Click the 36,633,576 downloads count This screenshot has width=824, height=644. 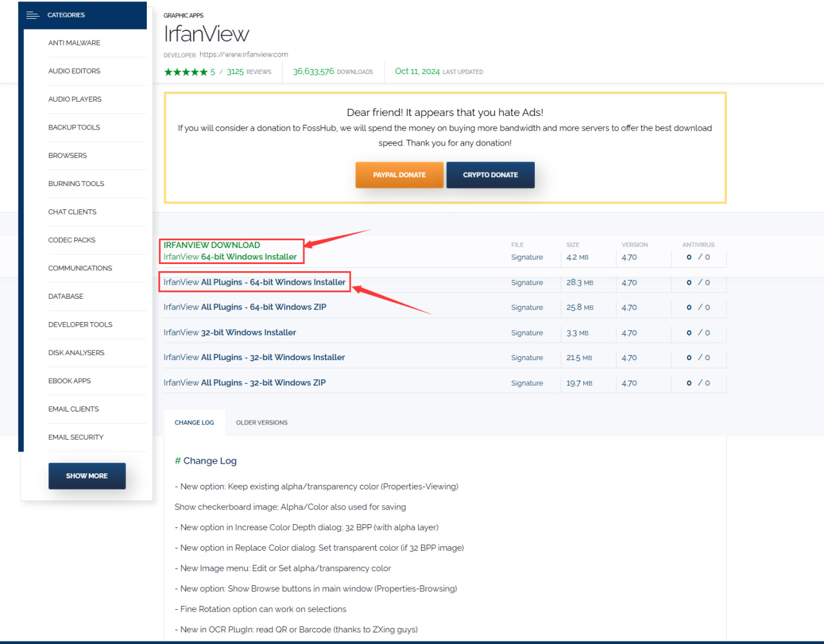[x=314, y=71]
